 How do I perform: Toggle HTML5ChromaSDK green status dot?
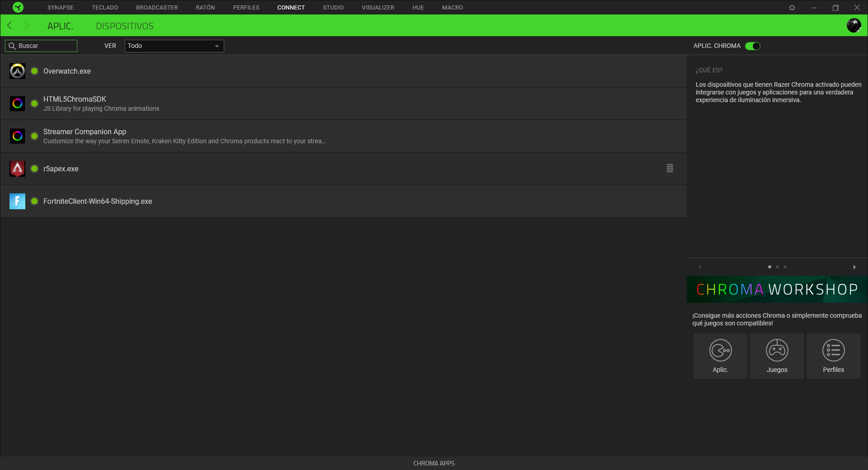[x=34, y=103]
